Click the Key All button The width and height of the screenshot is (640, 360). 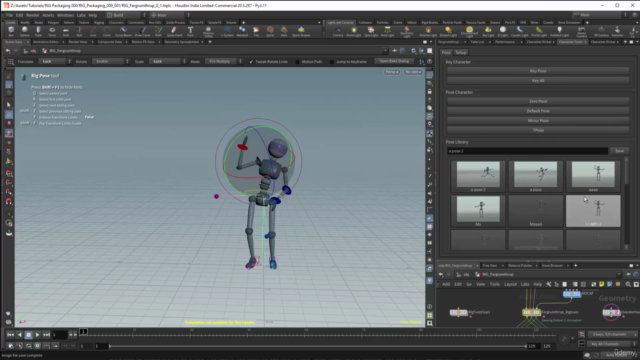click(x=538, y=81)
